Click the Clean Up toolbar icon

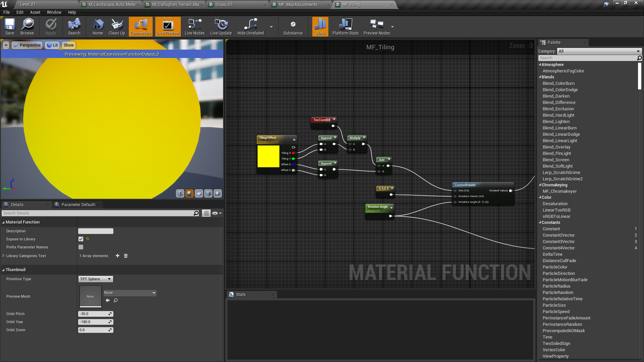point(116,26)
